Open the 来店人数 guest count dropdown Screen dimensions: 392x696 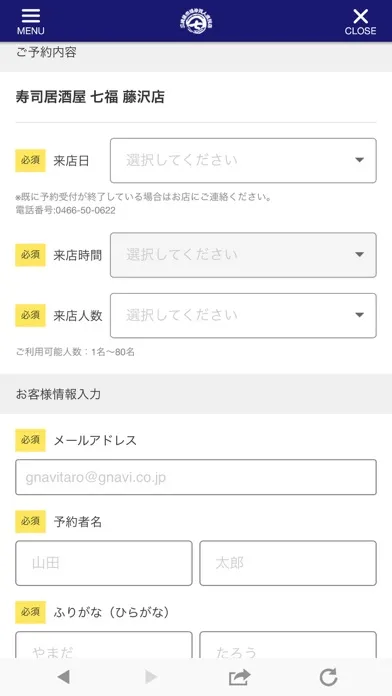243,315
